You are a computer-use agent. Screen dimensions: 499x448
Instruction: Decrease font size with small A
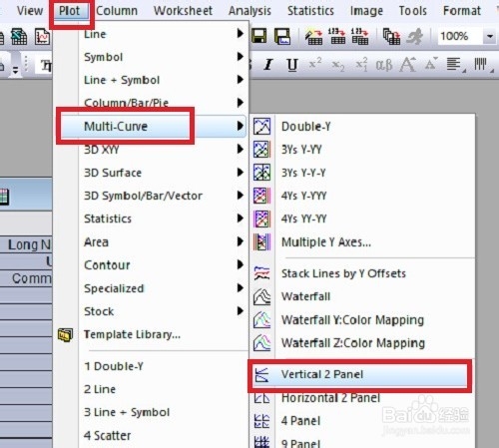[431, 64]
